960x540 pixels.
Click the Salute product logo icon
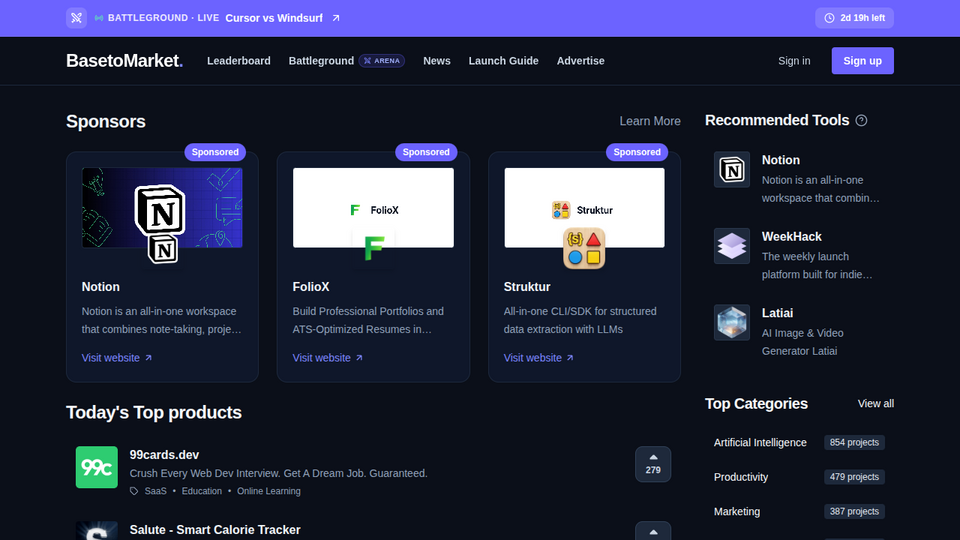click(x=97, y=531)
